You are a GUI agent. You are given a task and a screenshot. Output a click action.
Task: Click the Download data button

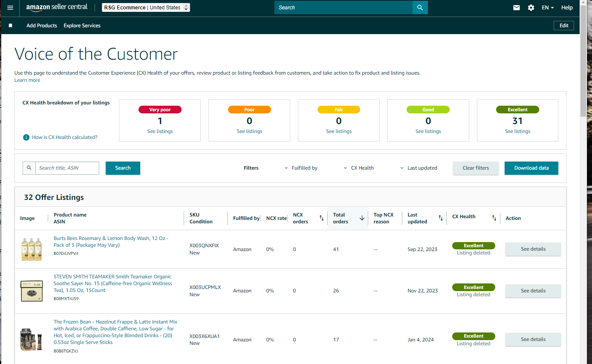point(531,168)
